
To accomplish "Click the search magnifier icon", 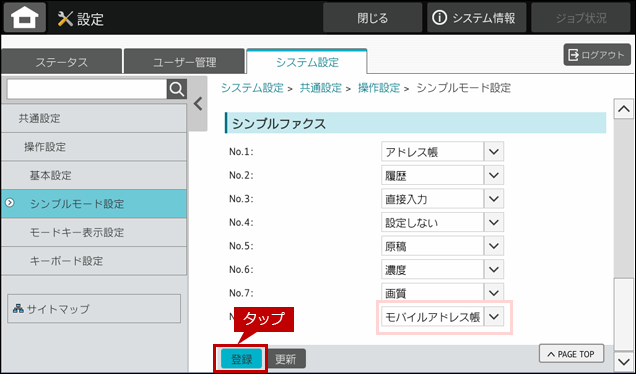I will point(177,89).
